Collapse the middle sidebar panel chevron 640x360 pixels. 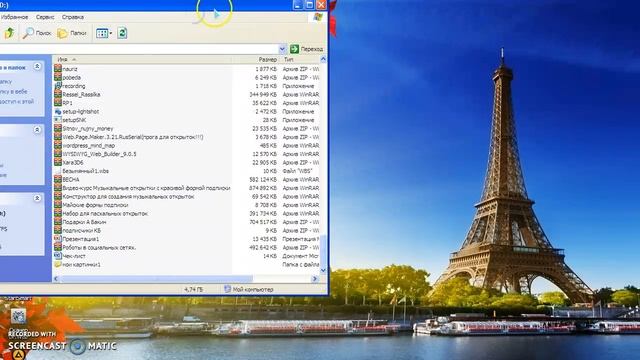(x=37, y=130)
